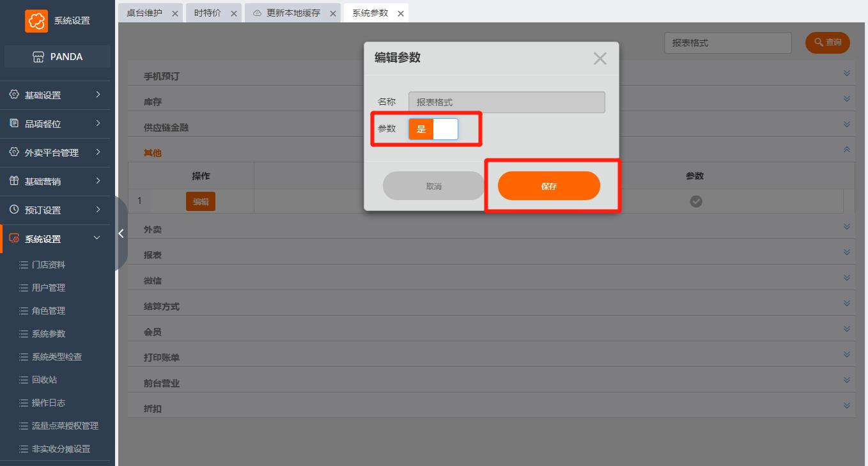Close the 系统参数 tab
Image resolution: width=868 pixels, height=466 pixels.
(x=401, y=13)
